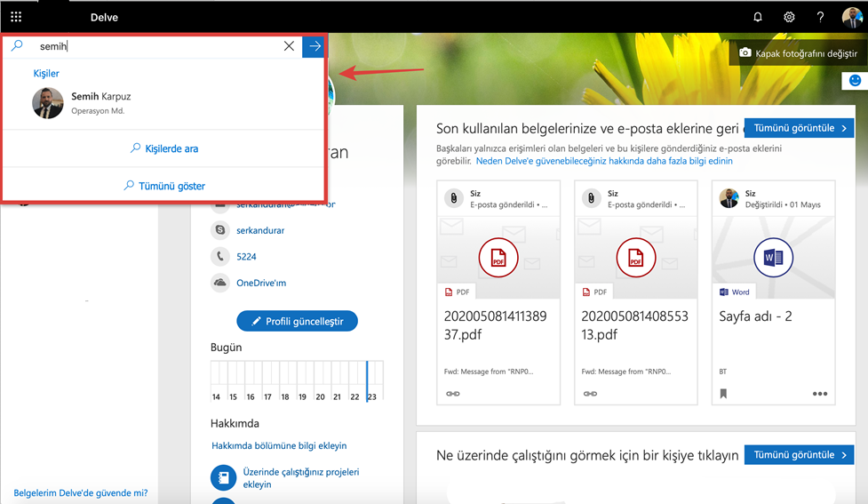Open 'Sayfa adı - 2' Word document
868x504 pixels.
[773, 292]
